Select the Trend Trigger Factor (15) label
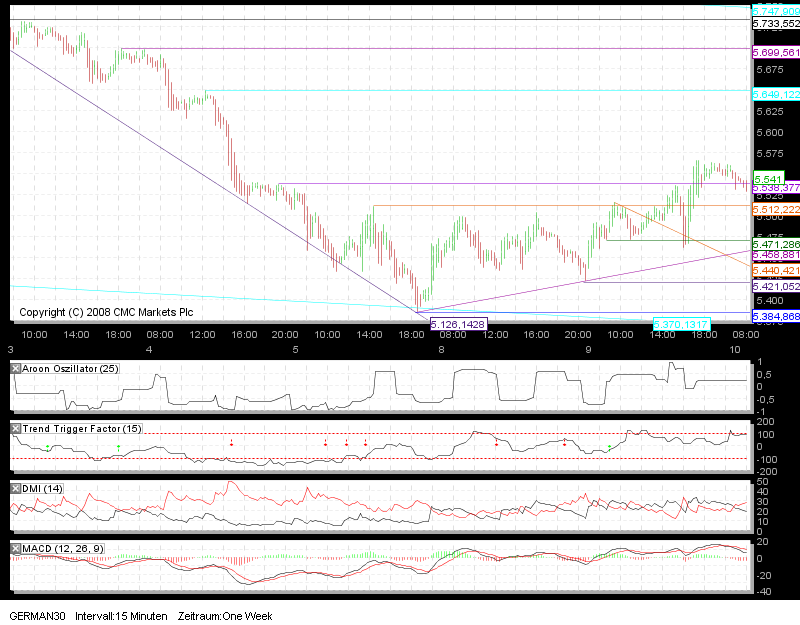The width and height of the screenshot is (800, 625). pos(82,429)
